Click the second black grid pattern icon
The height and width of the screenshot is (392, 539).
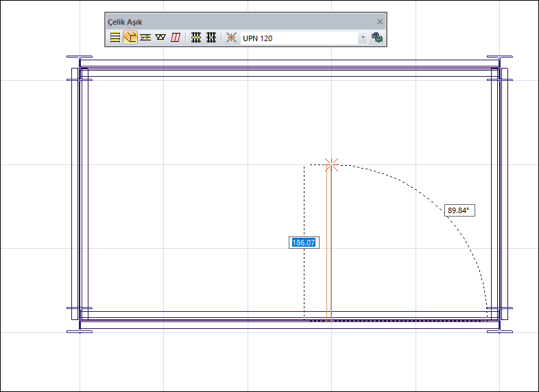(211, 38)
